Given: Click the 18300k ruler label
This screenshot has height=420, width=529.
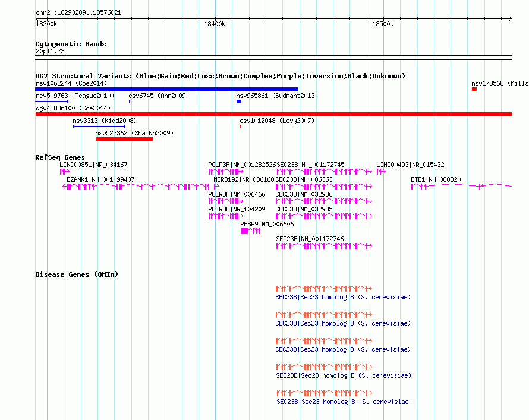Looking at the screenshot, I should 46,24.
